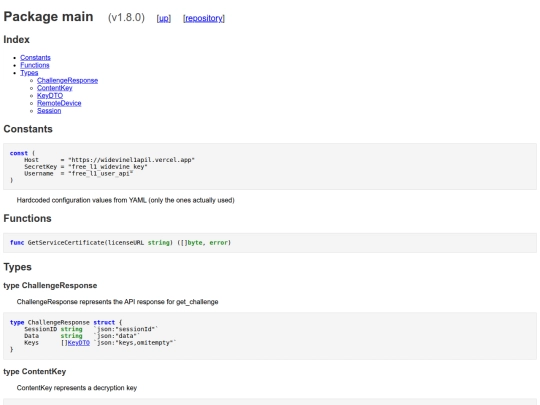This screenshot has height=405, width=540.
Task: Click the SecretKey constant line
Action: pos(86,167)
